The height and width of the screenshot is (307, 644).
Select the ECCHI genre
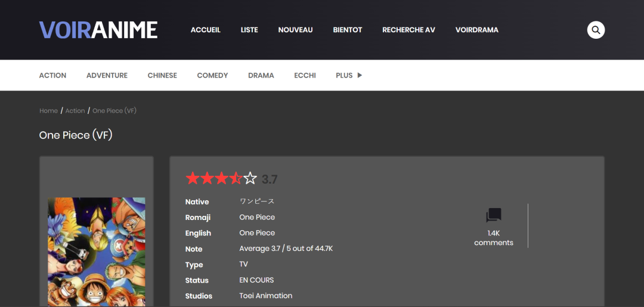click(305, 76)
